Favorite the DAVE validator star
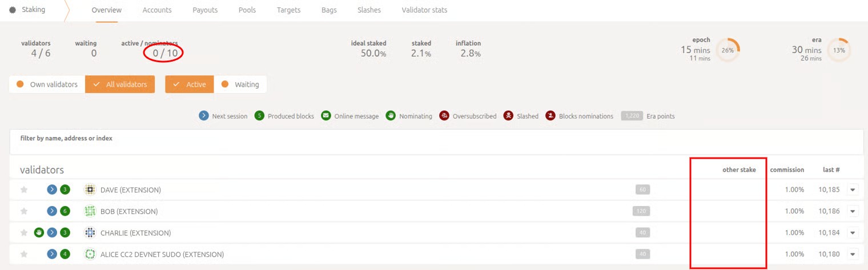This screenshot has height=270, width=868. [x=24, y=190]
